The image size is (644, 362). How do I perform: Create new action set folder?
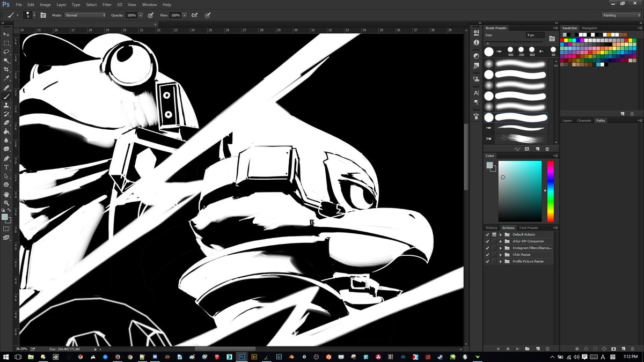click(x=527, y=349)
